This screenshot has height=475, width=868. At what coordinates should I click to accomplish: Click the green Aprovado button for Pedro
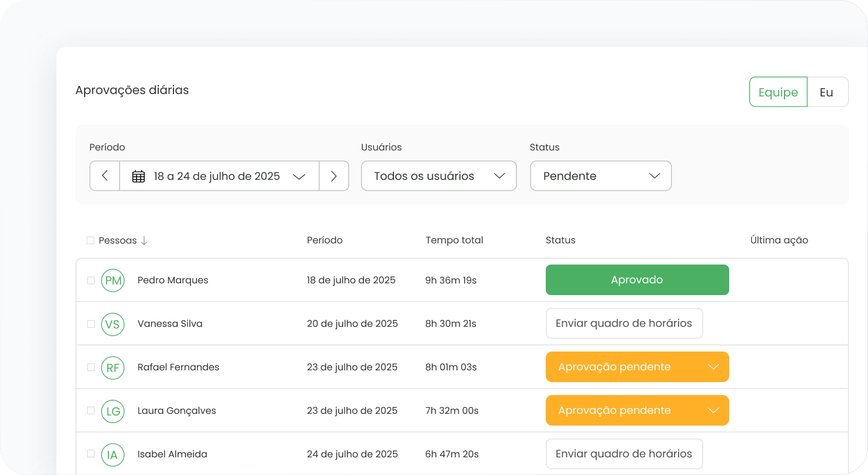pyautogui.click(x=637, y=280)
